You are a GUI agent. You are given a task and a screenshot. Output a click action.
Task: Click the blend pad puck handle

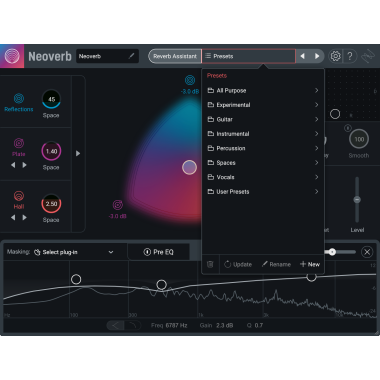tap(189, 167)
